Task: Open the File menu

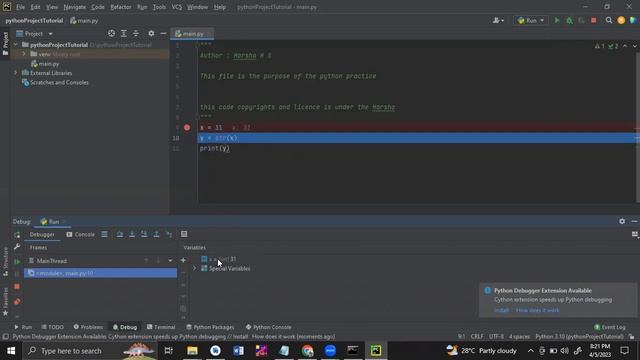Action: [x=20, y=7]
